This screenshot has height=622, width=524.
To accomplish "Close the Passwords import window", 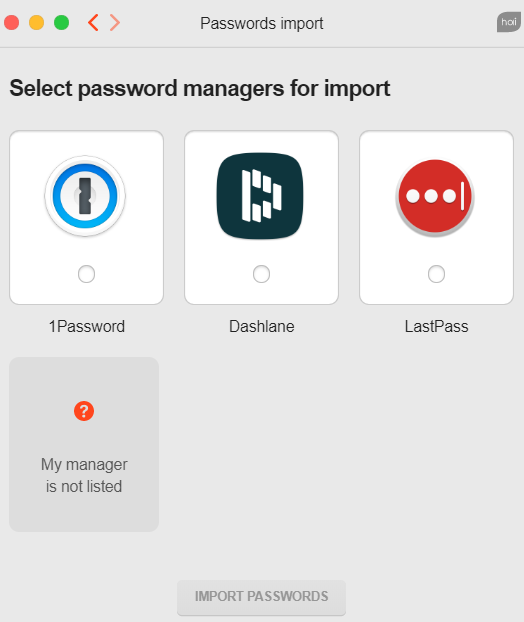I will [12, 22].
